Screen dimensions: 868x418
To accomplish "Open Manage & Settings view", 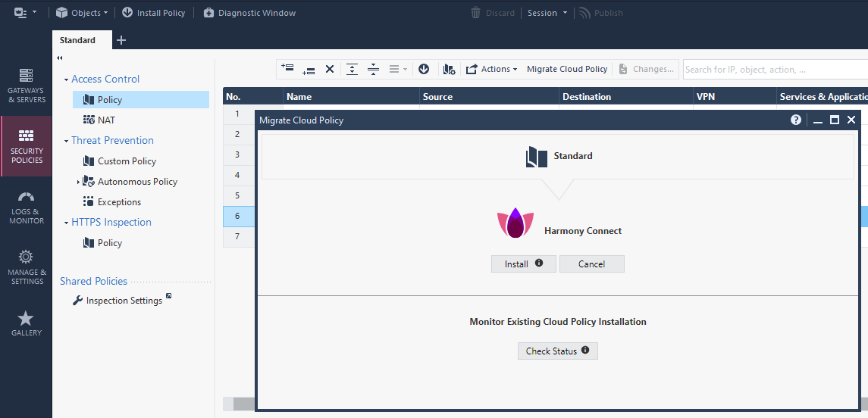I will tap(26, 267).
